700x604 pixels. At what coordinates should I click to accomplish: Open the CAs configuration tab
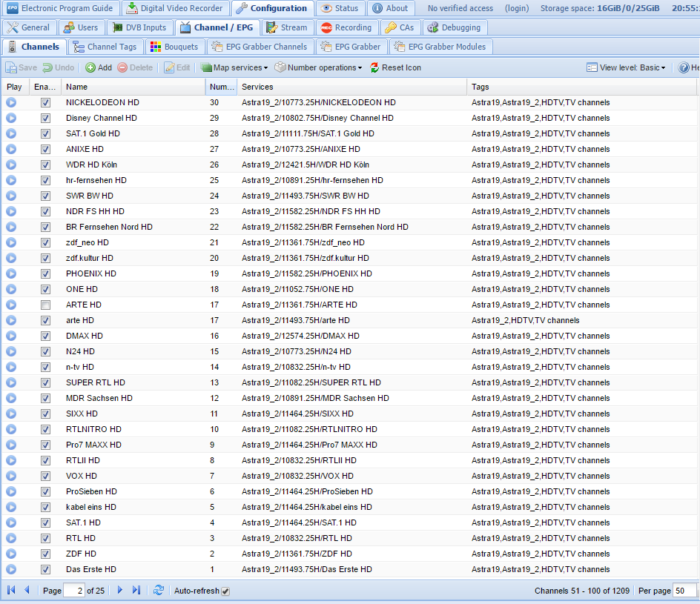pos(400,27)
